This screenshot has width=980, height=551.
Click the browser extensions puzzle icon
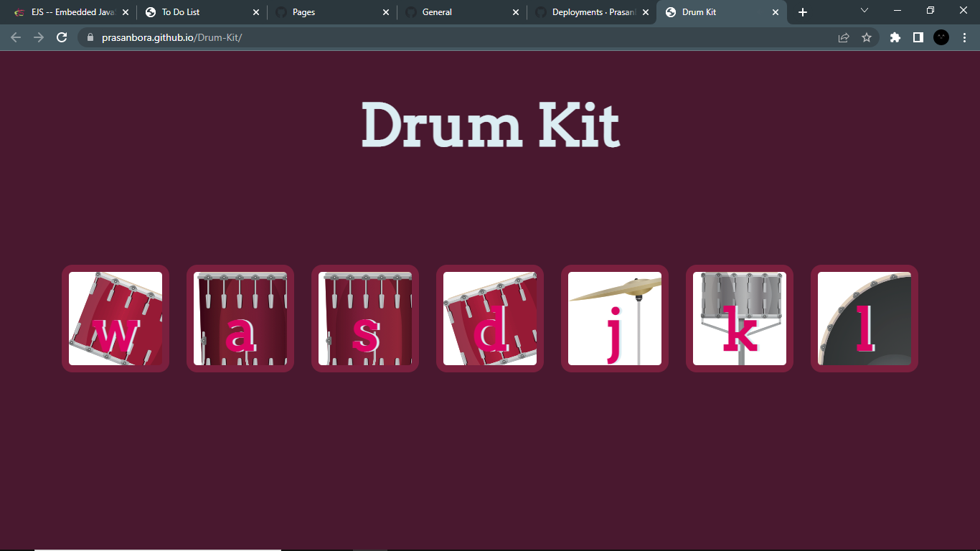(x=895, y=37)
